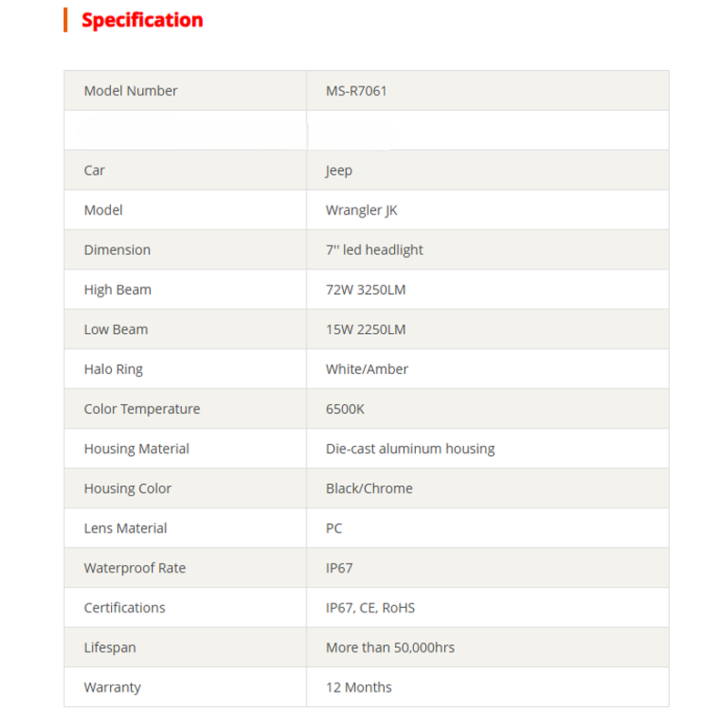The image size is (728, 728).
Task: Click the High Beam label
Action: (117, 290)
